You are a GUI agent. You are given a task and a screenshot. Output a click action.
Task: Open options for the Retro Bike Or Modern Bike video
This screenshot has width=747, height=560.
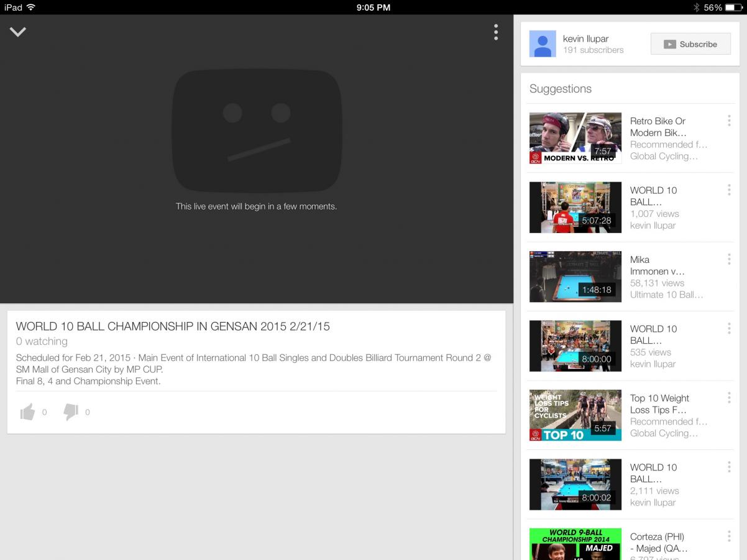click(728, 121)
